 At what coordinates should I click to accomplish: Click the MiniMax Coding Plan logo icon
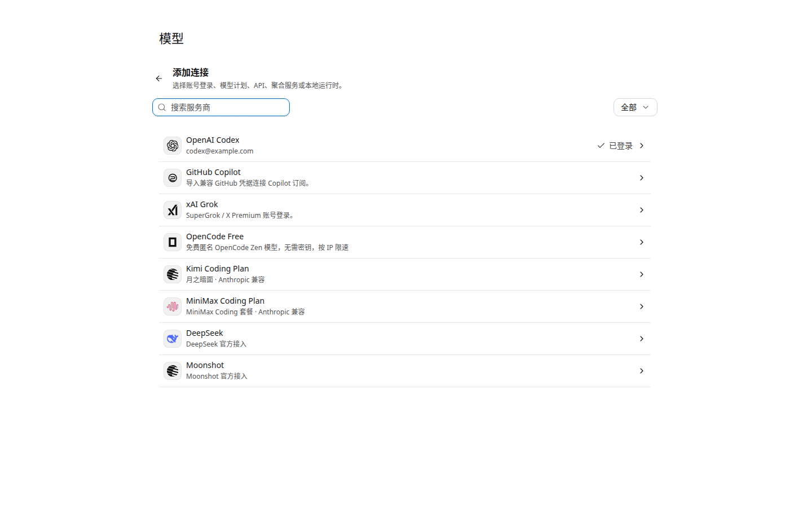[x=173, y=306]
